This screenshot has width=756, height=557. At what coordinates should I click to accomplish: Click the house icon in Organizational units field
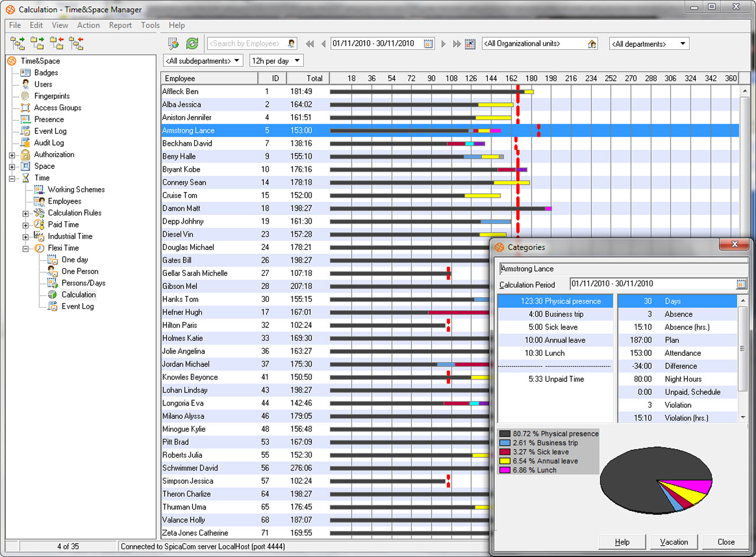click(x=592, y=44)
